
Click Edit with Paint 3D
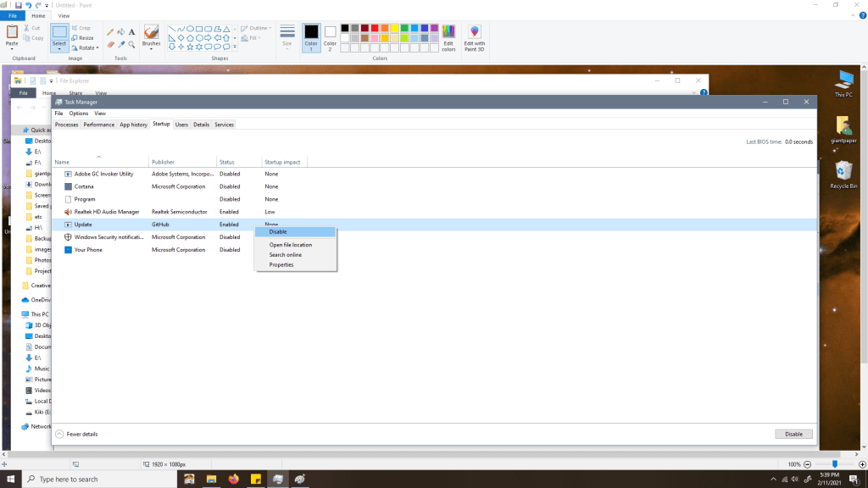475,38
